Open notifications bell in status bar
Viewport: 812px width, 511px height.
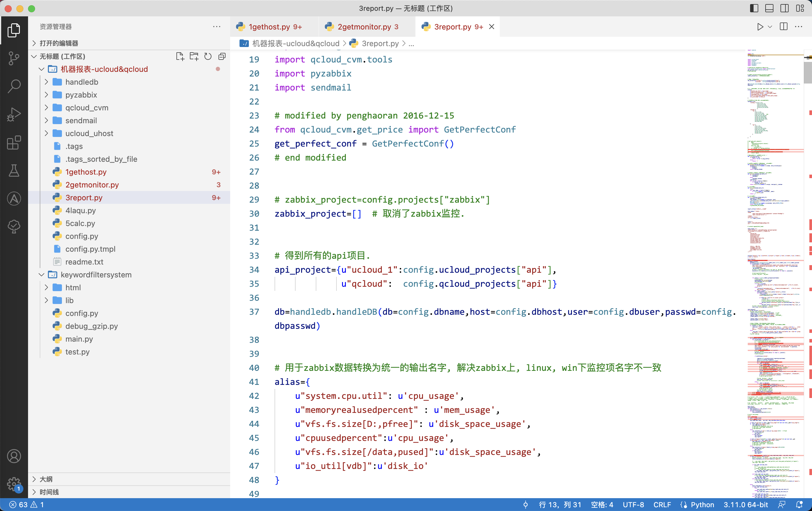tap(799, 505)
